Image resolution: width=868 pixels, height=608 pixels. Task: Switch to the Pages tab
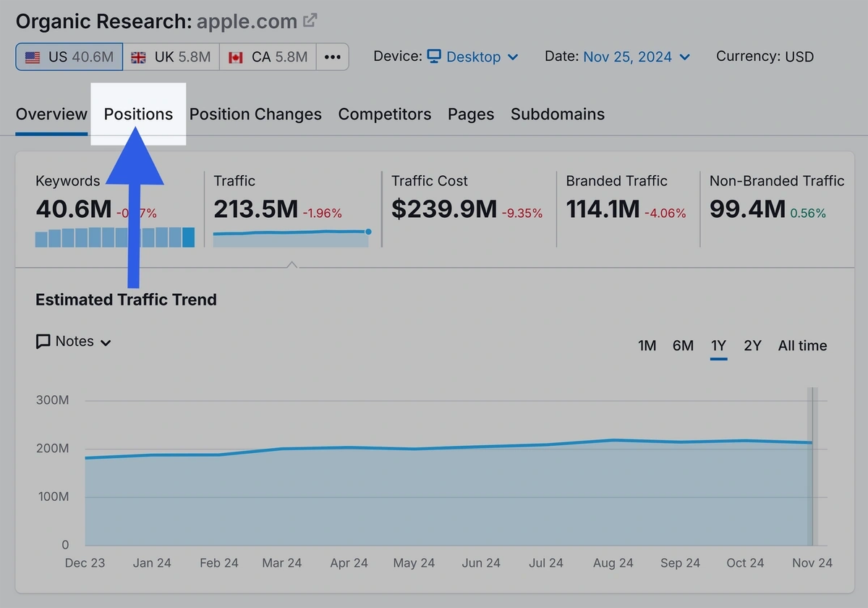point(471,114)
